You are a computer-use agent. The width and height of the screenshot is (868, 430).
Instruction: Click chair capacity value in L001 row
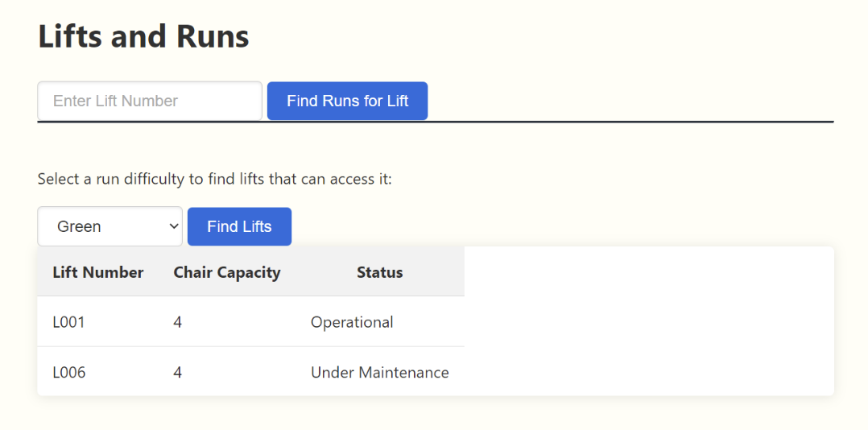(x=178, y=322)
